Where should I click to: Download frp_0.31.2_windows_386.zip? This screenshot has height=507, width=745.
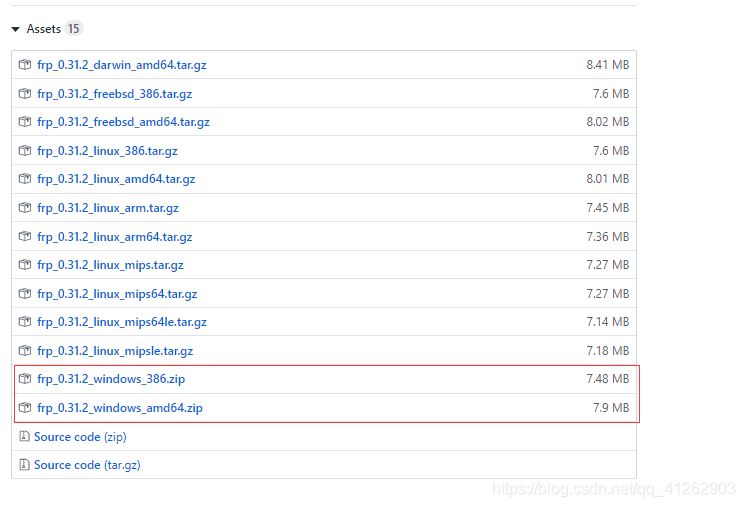111,379
